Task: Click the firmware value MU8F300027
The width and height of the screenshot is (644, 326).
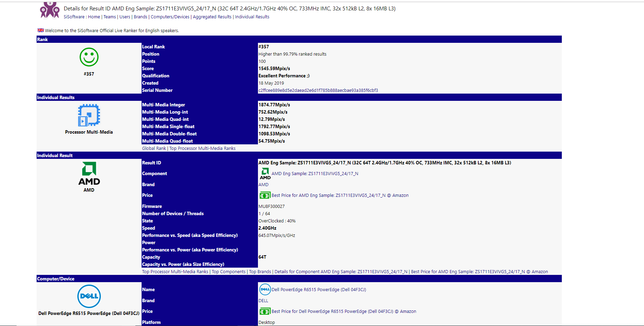Action: tap(272, 207)
